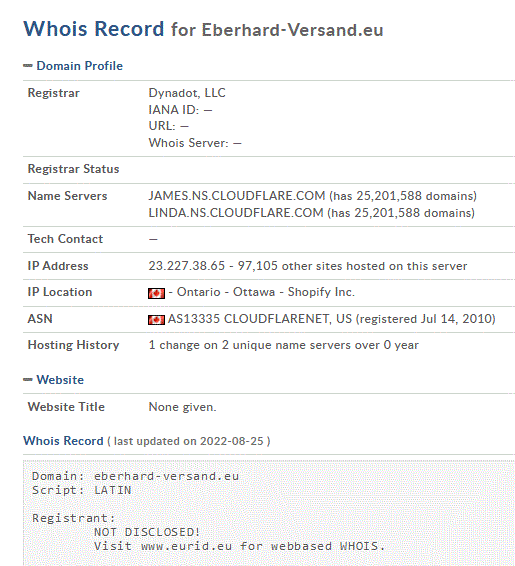Open the 97,105 other sites link

352,266
